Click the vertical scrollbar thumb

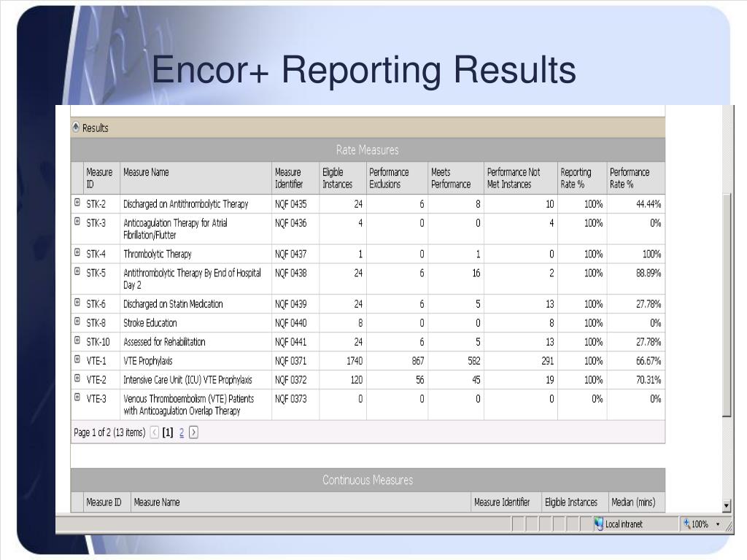click(x=727, y=305)
